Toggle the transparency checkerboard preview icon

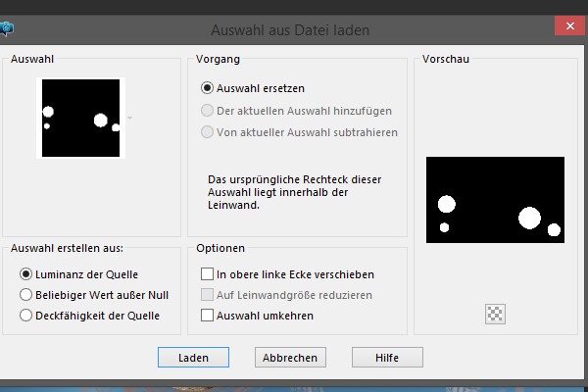(495, 313)
